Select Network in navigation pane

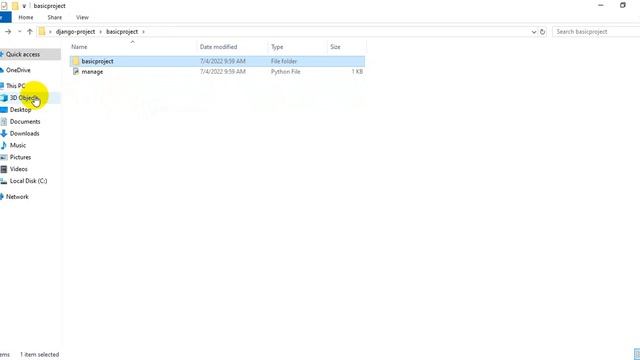pos(17,197)
